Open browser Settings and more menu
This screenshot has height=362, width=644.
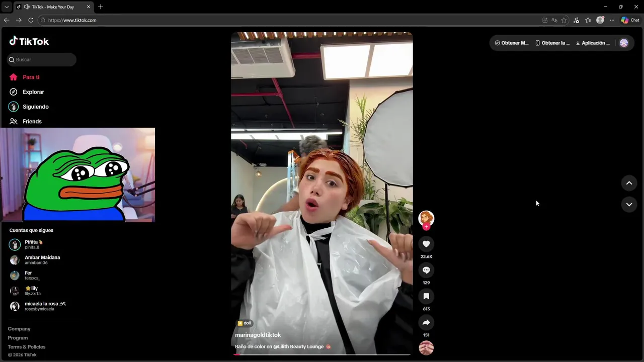click(x=612, y=20)
